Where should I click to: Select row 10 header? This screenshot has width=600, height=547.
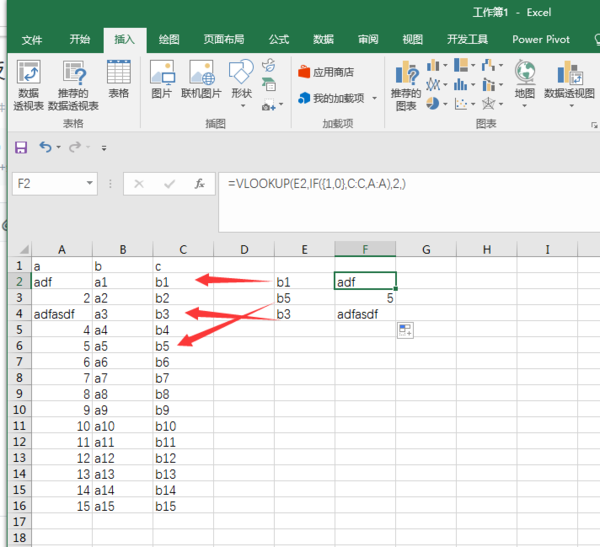coord(20,410)
